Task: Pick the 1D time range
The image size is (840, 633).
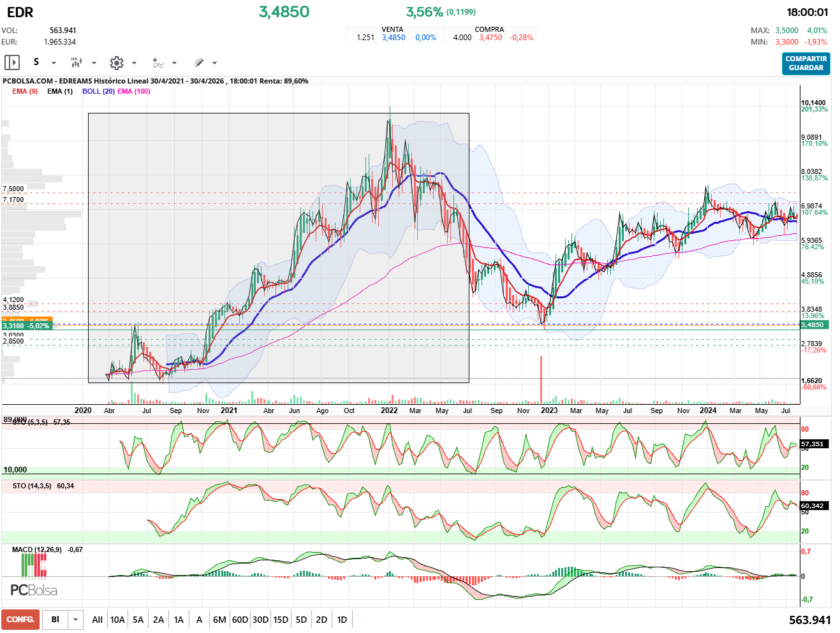Action: (342, 620)
